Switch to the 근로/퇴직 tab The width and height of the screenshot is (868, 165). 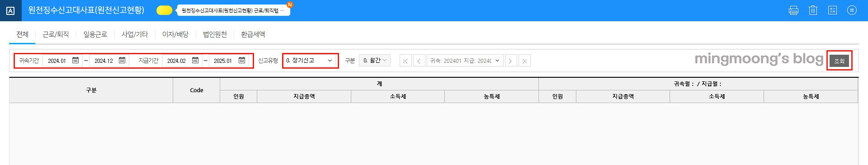pos(56,34)
